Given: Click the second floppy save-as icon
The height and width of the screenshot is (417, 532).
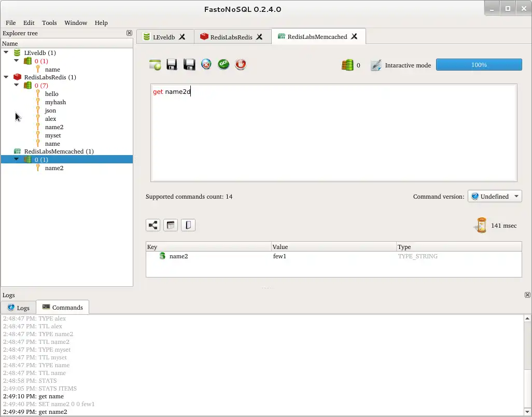Looking at the screenshot, I should 189,64.
